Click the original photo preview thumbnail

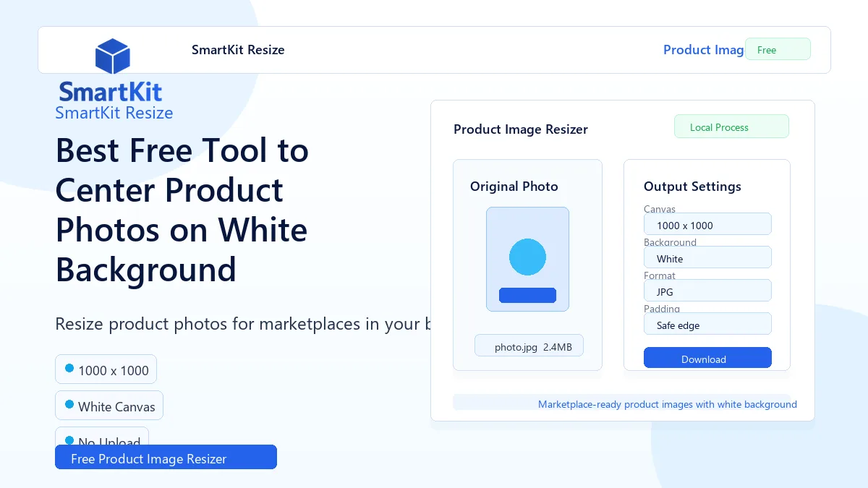tap(527, 260)
